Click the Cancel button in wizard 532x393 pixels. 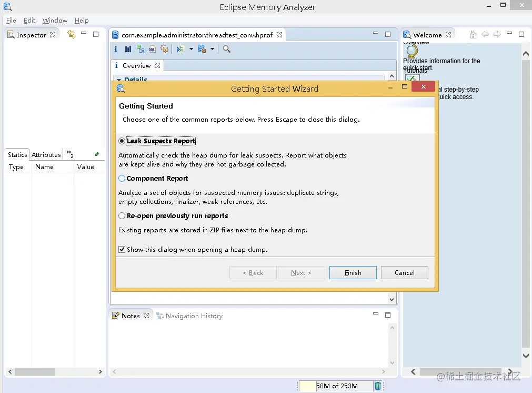(405, 273)
